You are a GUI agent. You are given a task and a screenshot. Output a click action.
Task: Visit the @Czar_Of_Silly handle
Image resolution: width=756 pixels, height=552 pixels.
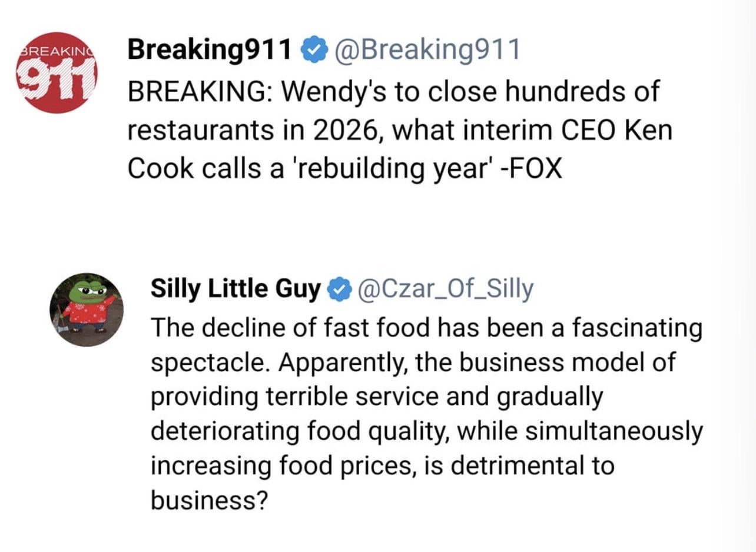point(445,290)
